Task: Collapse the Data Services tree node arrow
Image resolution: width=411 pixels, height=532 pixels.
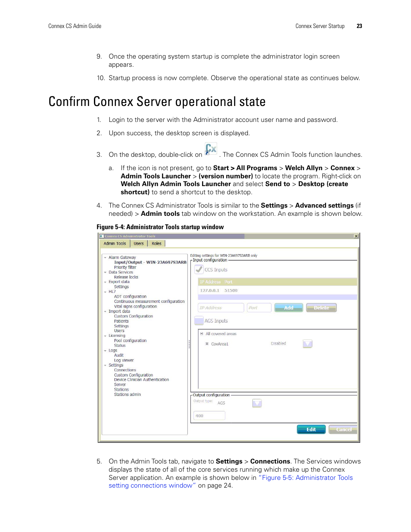Action: coord(105,272)
